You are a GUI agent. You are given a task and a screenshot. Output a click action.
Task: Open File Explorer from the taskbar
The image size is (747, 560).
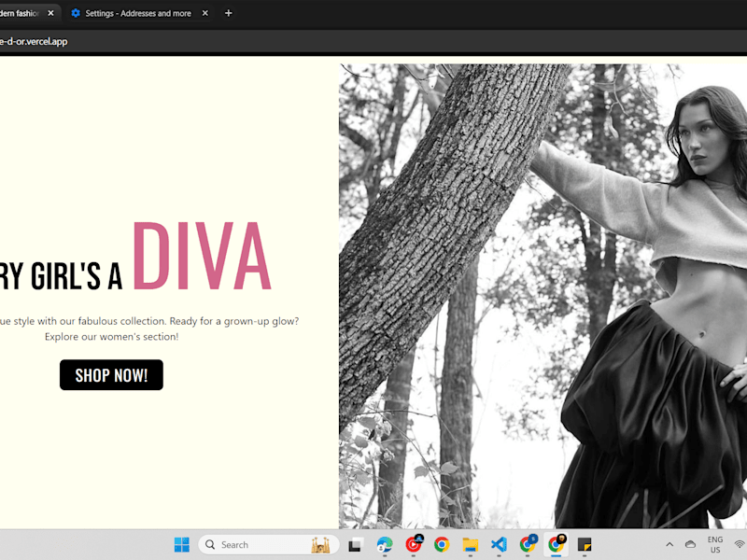click(x=471, y=544)
